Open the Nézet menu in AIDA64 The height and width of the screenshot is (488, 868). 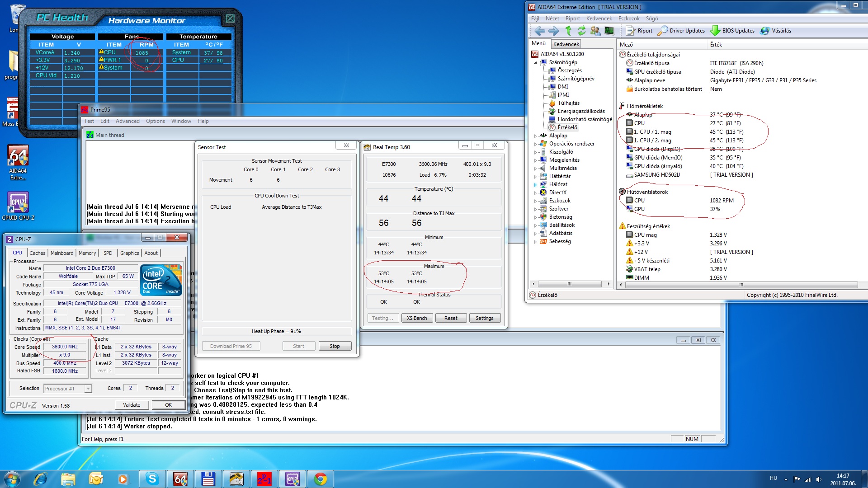[552, 19]
